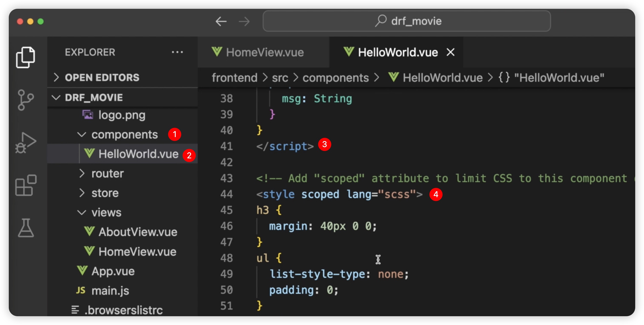644x325 pixels.
Task: Open the Explorer view in activity bar
Action: tap(25, 57)
